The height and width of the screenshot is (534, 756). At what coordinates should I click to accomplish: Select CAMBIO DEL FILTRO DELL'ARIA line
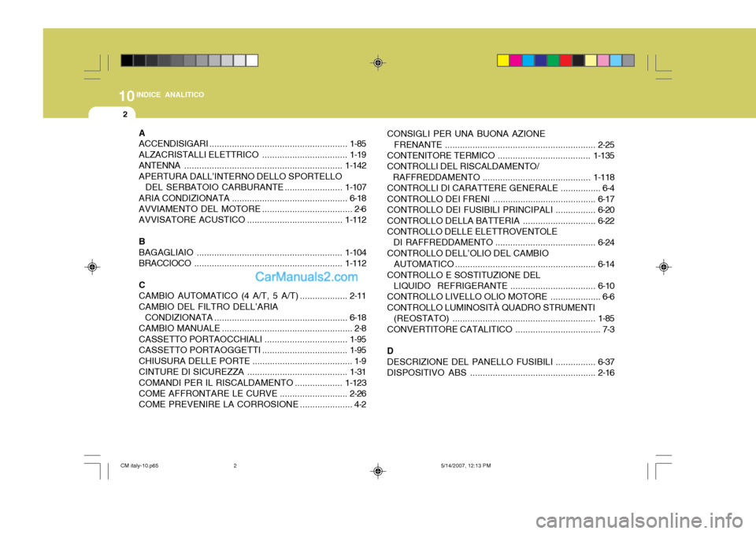click(x=208, y=307)
